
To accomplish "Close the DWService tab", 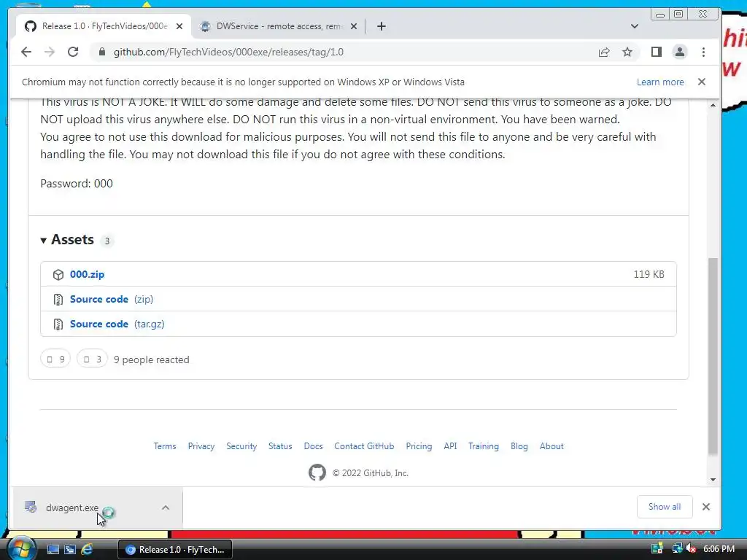I will click(354, 26).
